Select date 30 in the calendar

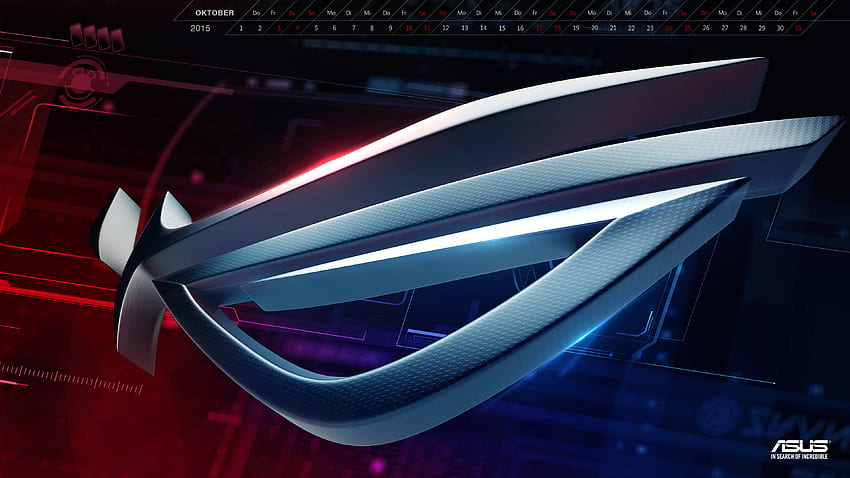tap(780, 28)
